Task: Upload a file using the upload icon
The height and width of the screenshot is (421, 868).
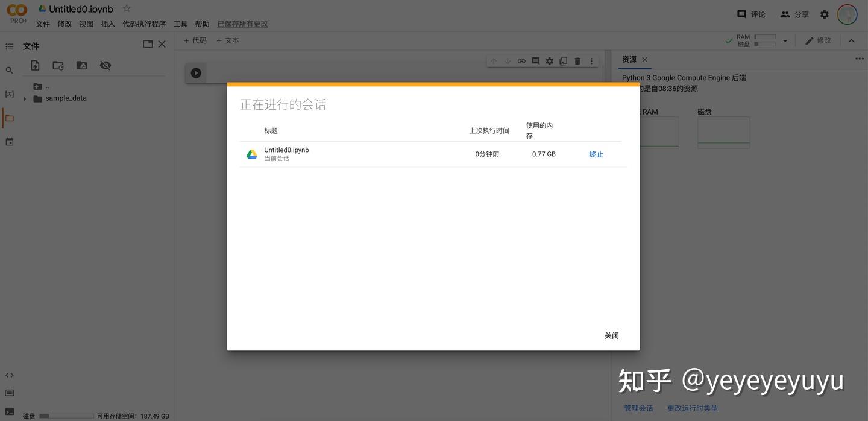Action: (x=34, y=65)
